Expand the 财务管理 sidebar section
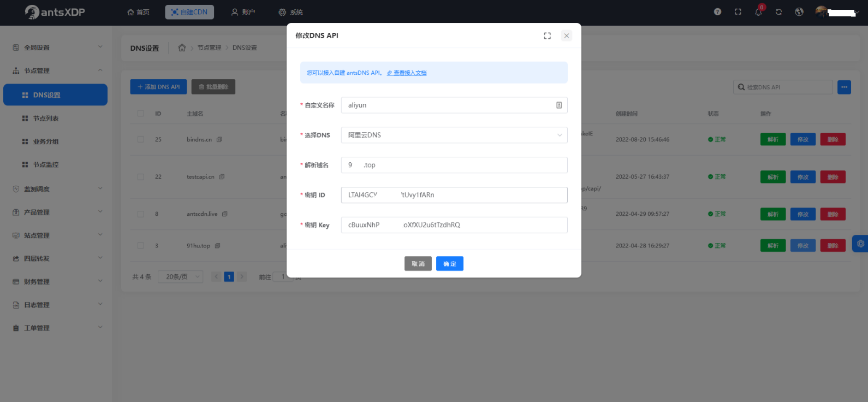This screenshot has height=402, width=868. [x=56, y=282]
